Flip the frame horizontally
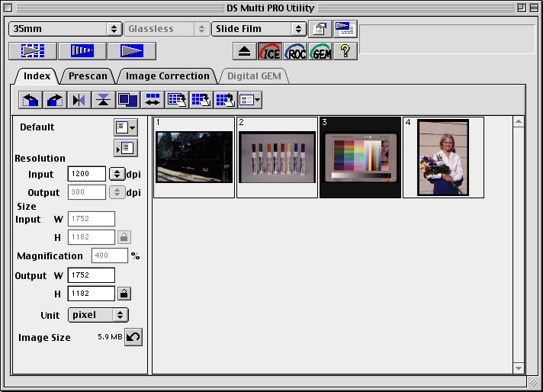Screen dimensions: 543x392 click(79, 100)
